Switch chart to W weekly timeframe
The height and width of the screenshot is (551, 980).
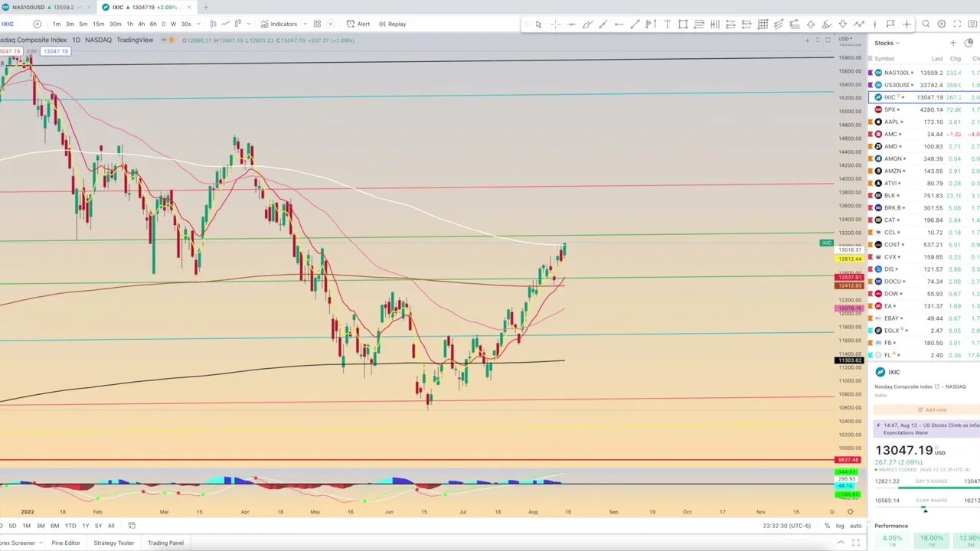point(173,24)
